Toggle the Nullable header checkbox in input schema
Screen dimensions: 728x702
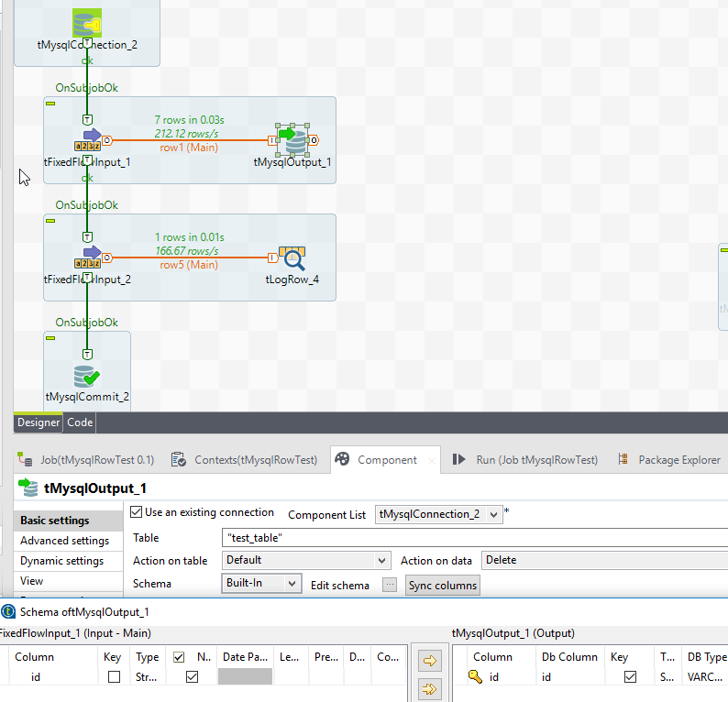pos(179,657)
